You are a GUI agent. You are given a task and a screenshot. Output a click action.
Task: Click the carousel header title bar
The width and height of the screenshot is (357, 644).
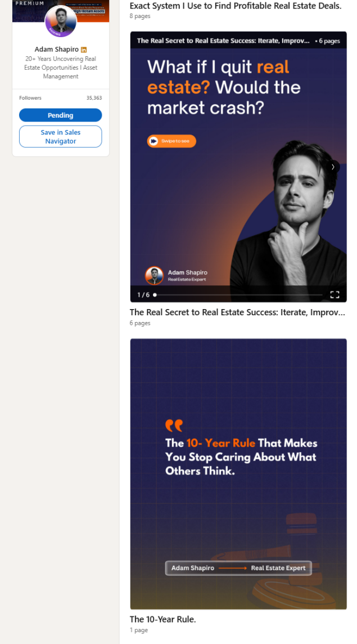point(238,41)
